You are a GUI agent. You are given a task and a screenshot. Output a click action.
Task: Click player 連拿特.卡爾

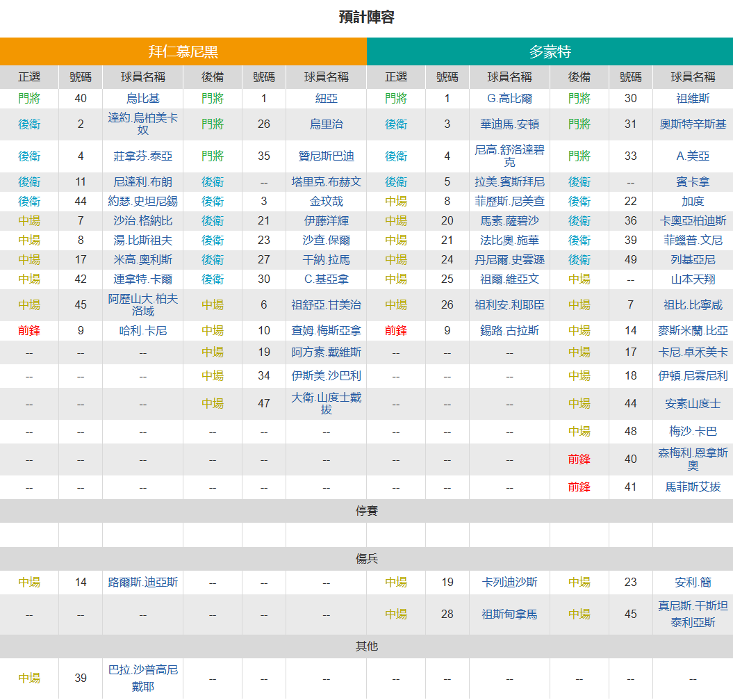[143, 279]
